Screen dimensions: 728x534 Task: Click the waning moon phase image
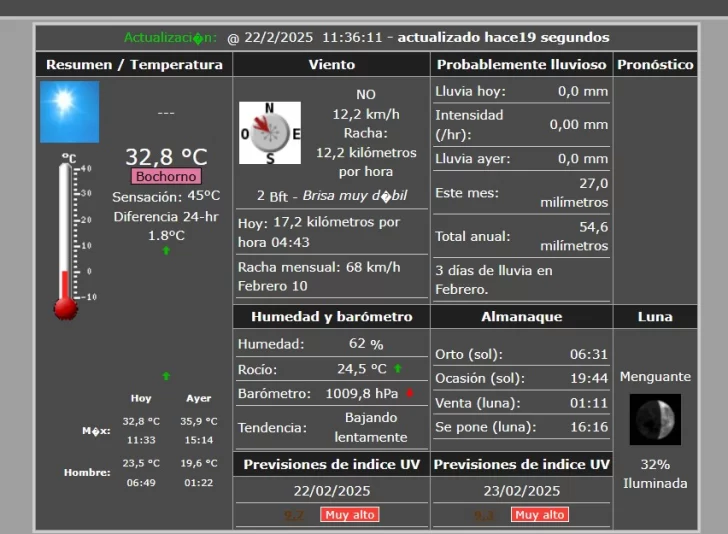pyautogui.click(x=655, y=419)
